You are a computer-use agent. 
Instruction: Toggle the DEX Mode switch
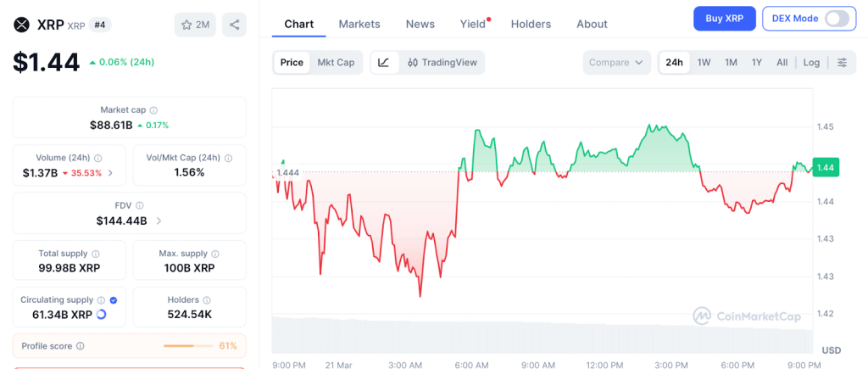[836, 19]
